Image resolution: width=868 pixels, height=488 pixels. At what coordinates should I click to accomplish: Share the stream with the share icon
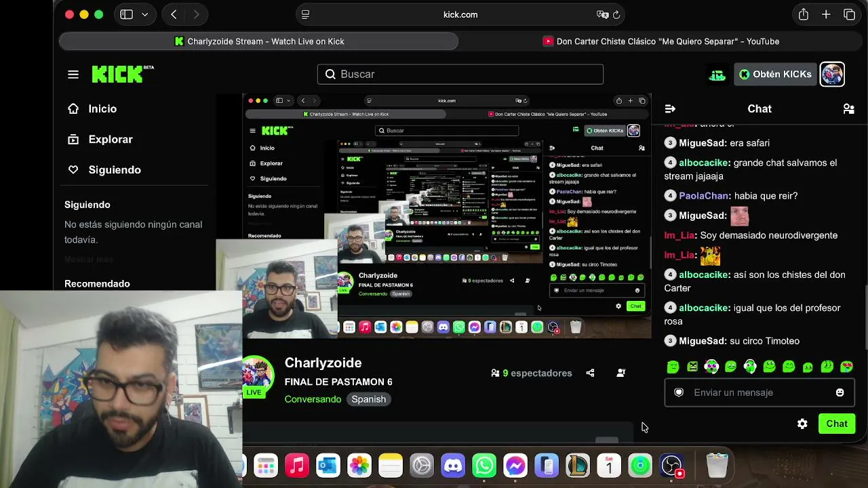tap(590, 373)
